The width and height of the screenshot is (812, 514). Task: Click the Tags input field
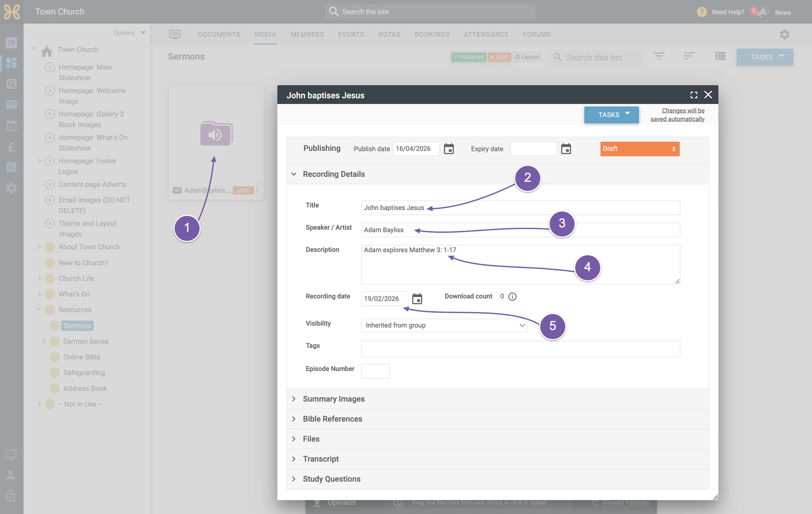click(x=520, y=349)
